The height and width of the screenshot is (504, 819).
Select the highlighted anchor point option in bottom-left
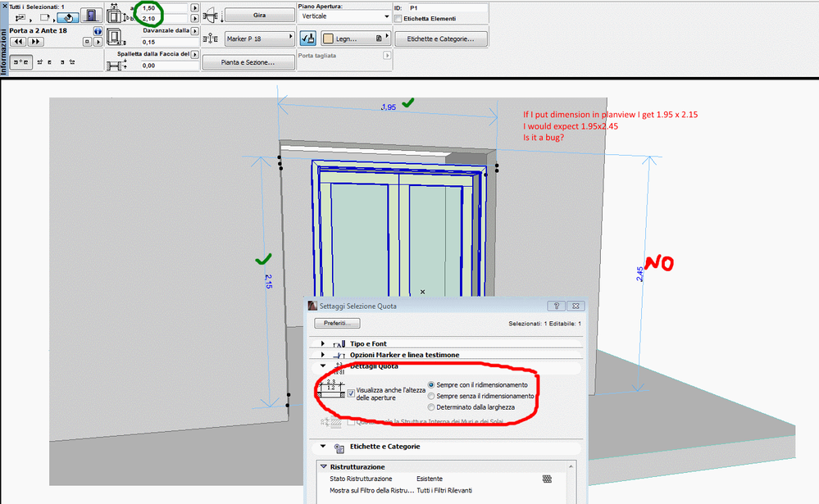pos(20,62)
